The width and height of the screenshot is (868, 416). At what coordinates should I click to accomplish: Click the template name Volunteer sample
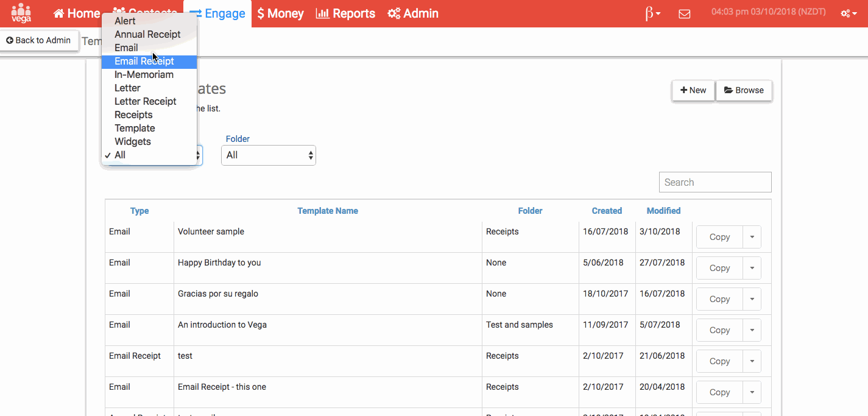pos(211,231)
